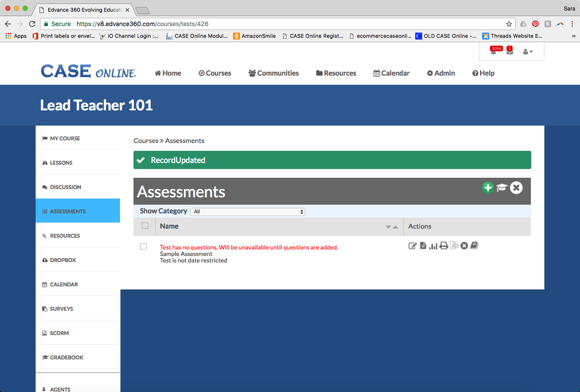Click the graduation cap icon in Assessments header
Screen dimensions: 580x392
502,188
